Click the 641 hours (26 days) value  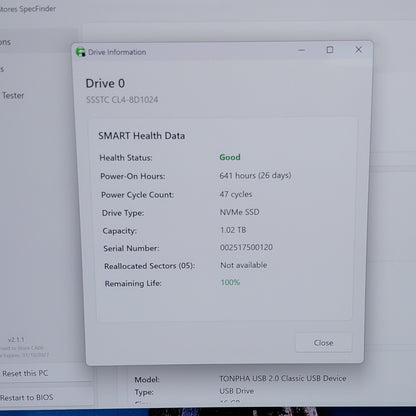[x=255, y=175]
